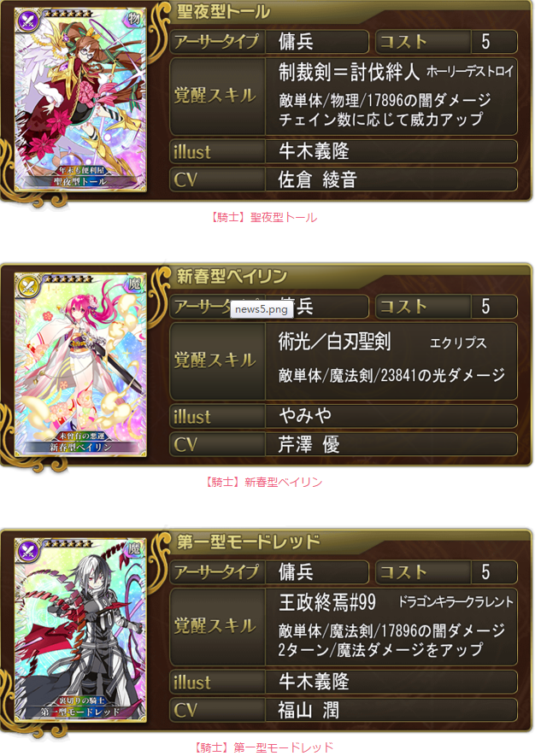Click the purple crossed-swords icon on トール card
Screen dimensions: 541x756
click(x=28, y=21)
